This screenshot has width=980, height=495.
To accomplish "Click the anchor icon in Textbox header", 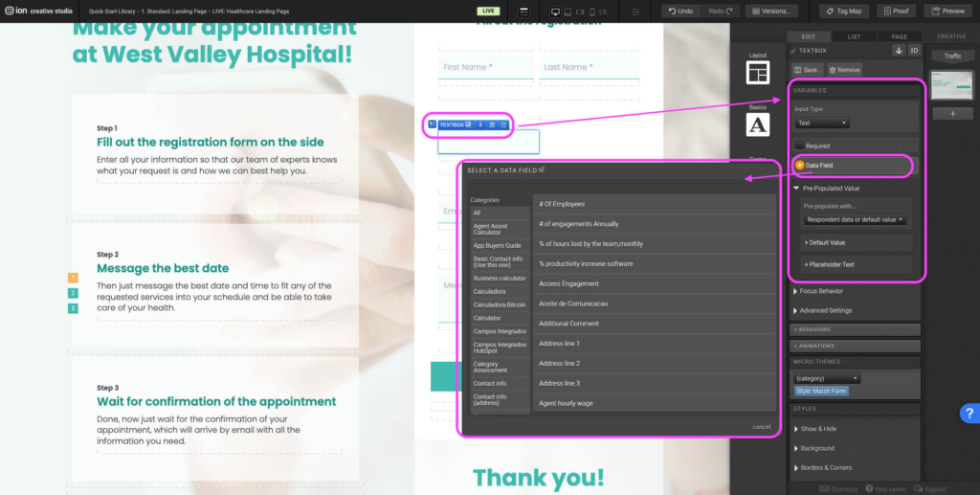I will [x=899, y=51].
